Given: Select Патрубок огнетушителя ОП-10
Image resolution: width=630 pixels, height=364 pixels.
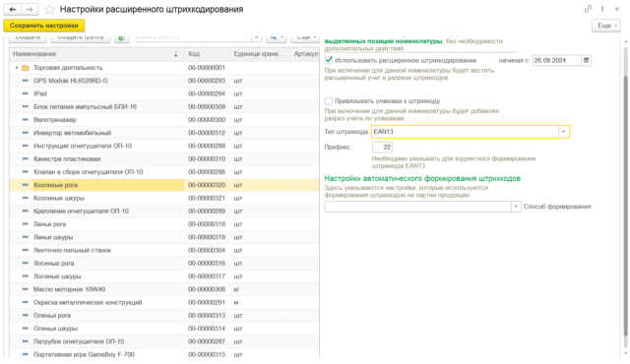Looking at the screenshot, I should click(164, 341).
